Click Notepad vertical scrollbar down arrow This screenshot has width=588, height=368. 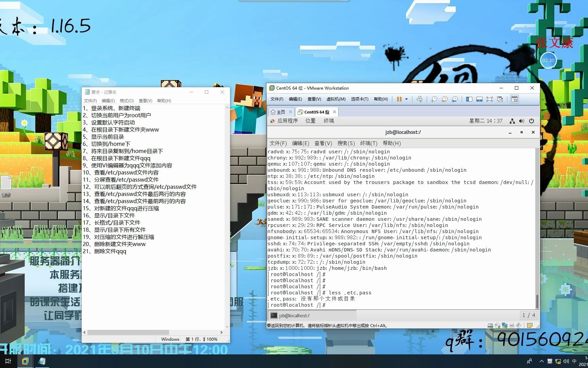point(227,326)
